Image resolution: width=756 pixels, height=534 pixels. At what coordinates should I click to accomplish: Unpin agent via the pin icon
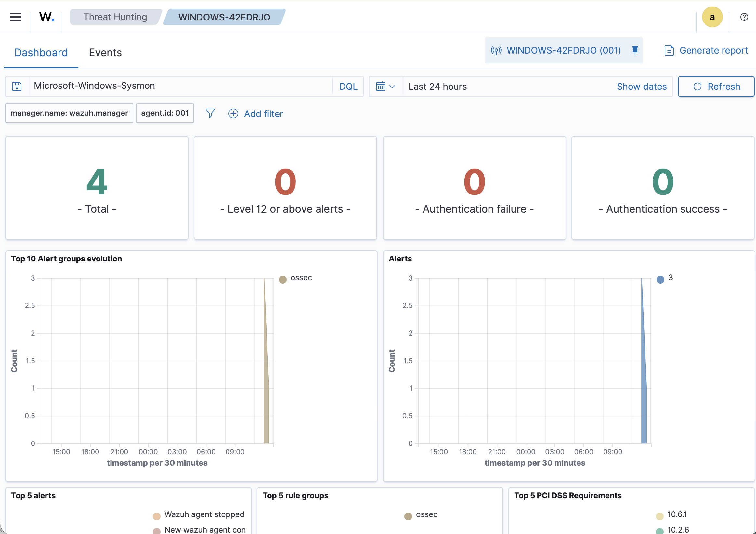635,50
